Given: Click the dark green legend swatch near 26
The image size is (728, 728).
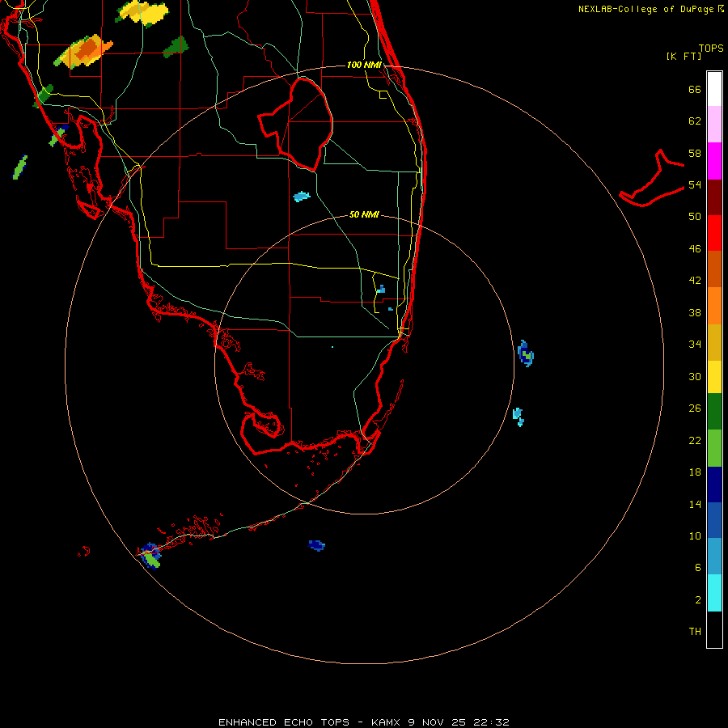Looking at the screenshot, I should click(x=714, y=412).
